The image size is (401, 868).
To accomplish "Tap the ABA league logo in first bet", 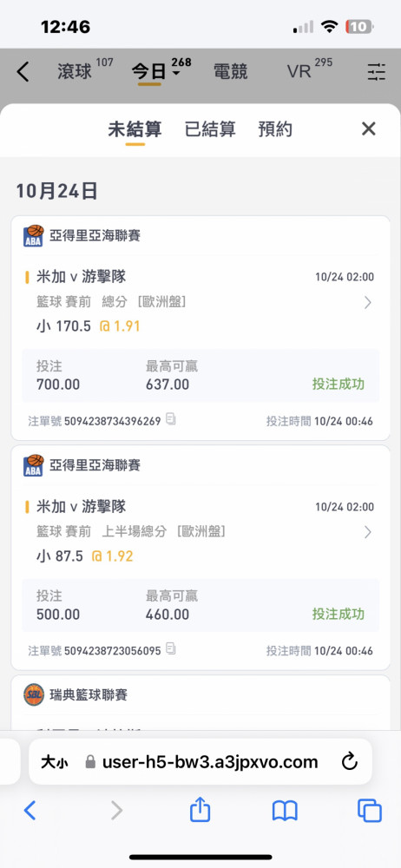I will pos(33,236).
